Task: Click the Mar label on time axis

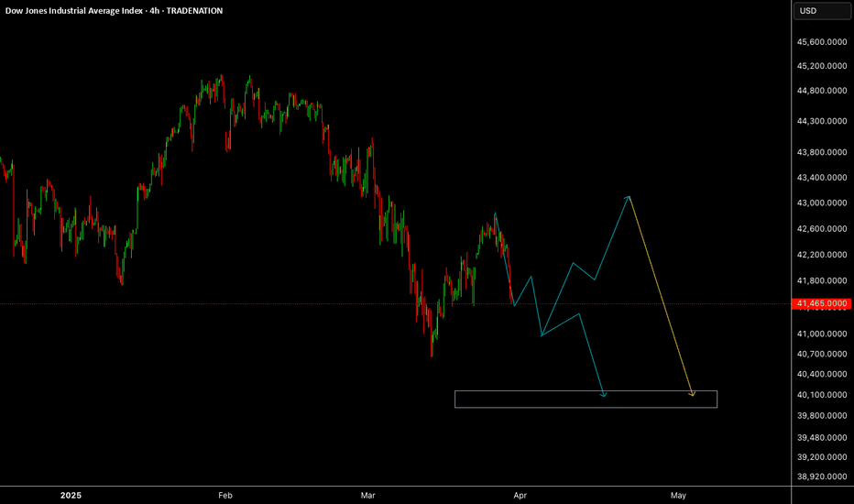Action: (x=367, y=495)
